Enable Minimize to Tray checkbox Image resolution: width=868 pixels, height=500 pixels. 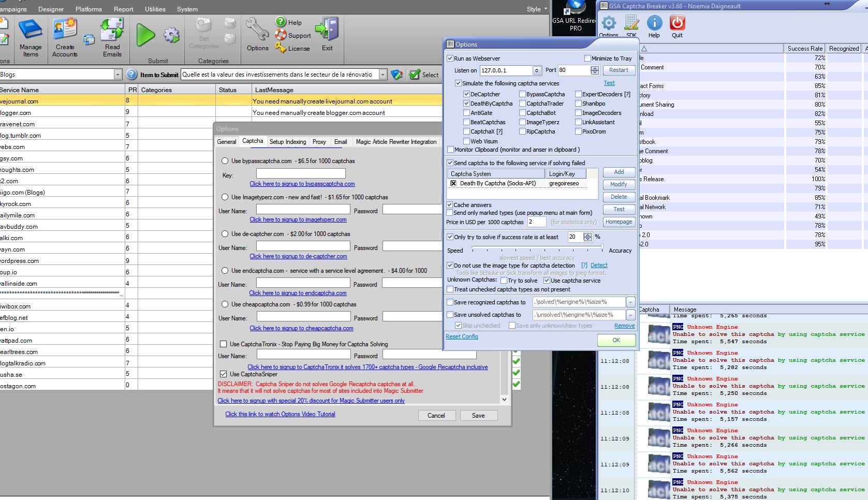587,58
